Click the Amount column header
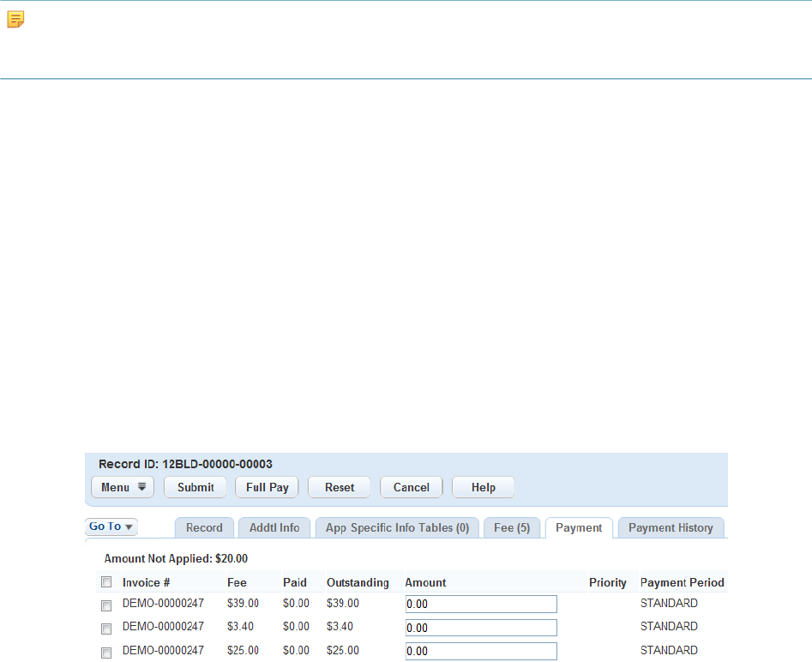The width and height of the screenshot is (812, 662). pos(425,583)
